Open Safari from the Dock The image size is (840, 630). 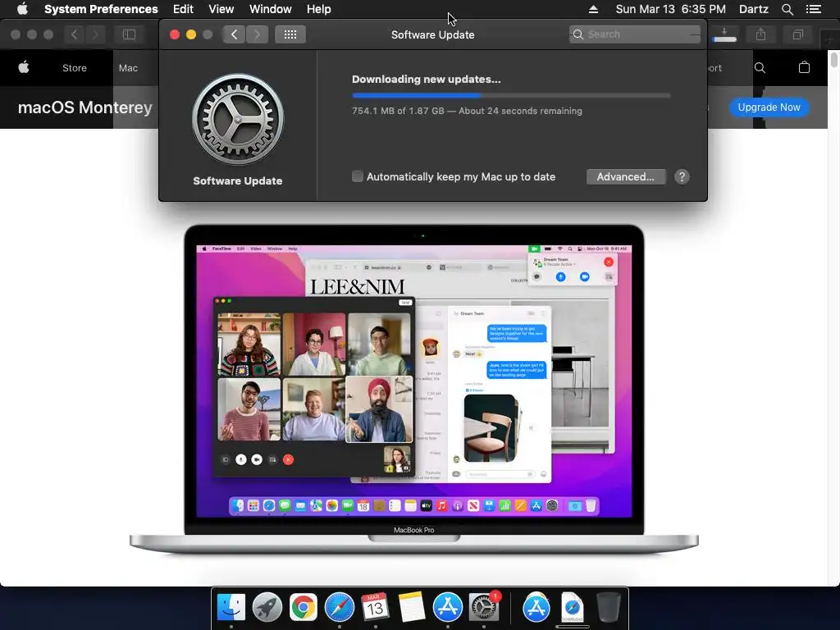339,608
